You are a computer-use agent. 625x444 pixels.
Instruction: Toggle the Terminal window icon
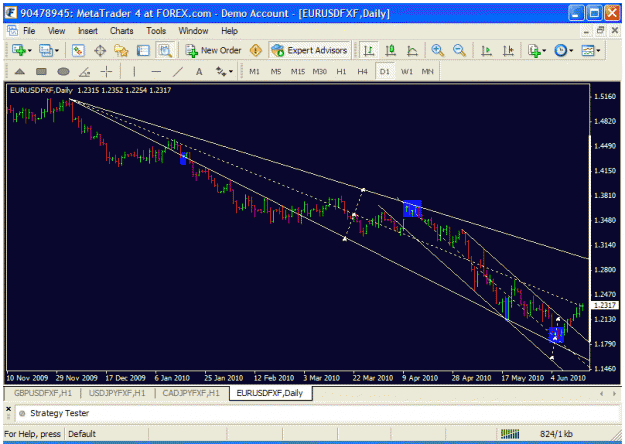143,51
